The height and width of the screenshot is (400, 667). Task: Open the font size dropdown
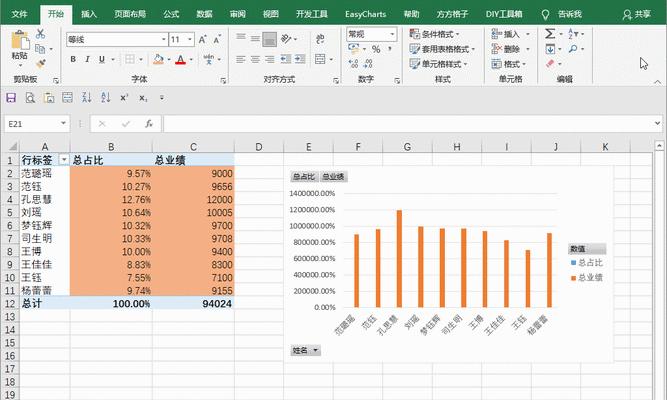pos(190,40)
